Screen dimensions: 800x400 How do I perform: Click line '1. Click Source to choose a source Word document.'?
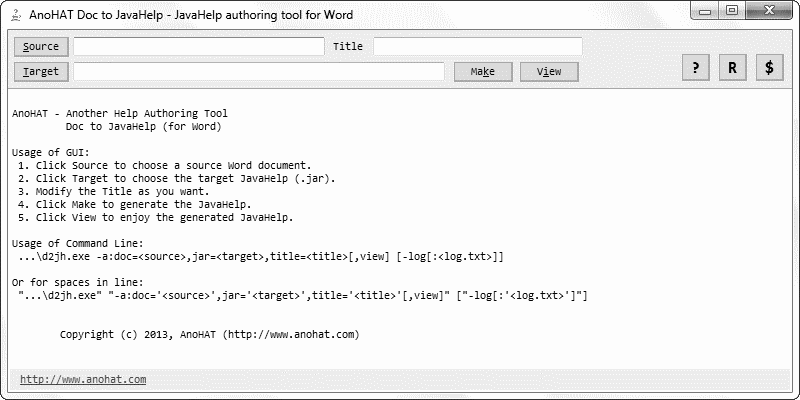tap(164, 166)
